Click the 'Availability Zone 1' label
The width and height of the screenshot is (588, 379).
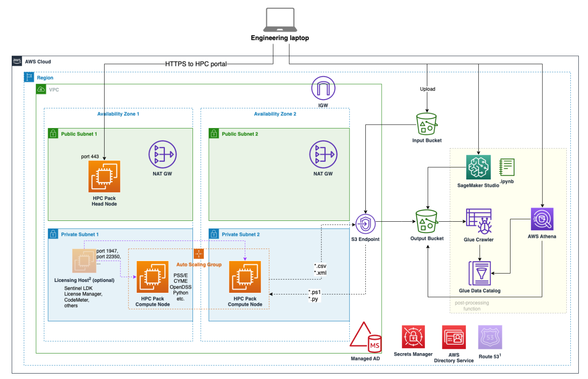118,114
